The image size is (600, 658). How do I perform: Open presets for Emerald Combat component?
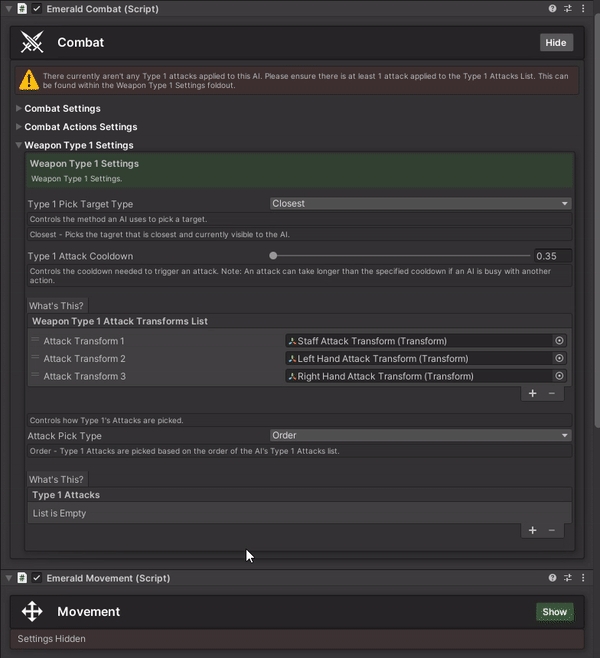567,8
